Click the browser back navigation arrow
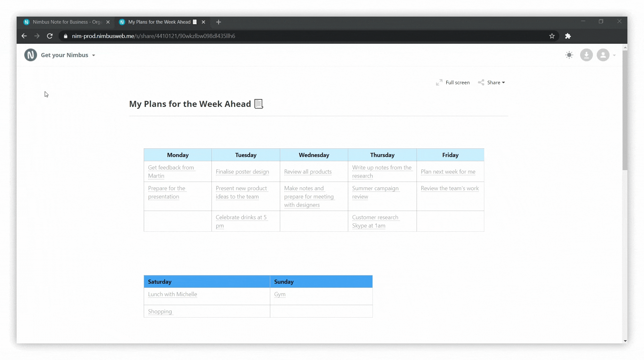 (x=24, y=36)
